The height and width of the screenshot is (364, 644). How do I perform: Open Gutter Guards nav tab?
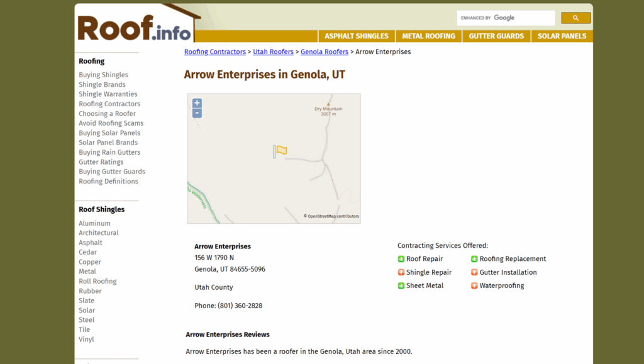496,36
